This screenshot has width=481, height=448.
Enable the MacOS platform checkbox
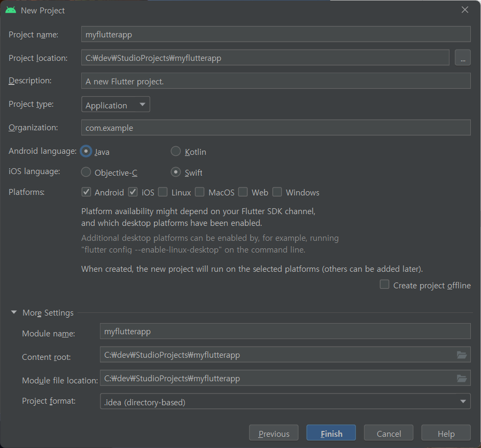(x=200, y=192)
